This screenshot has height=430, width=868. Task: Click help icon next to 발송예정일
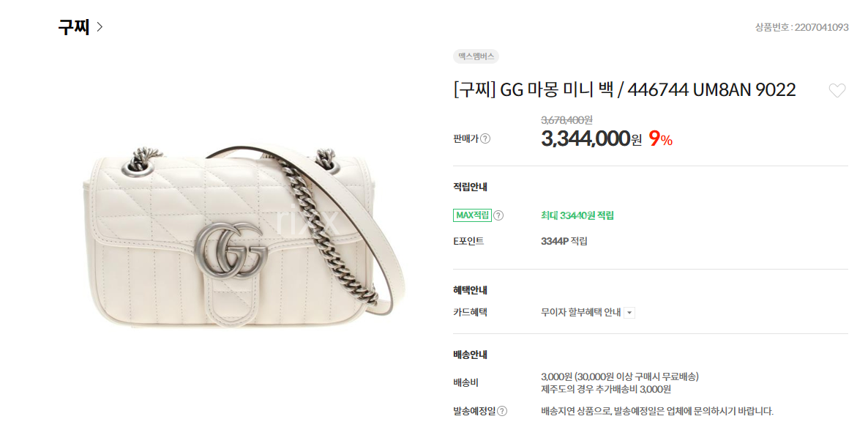coord(502,411)
